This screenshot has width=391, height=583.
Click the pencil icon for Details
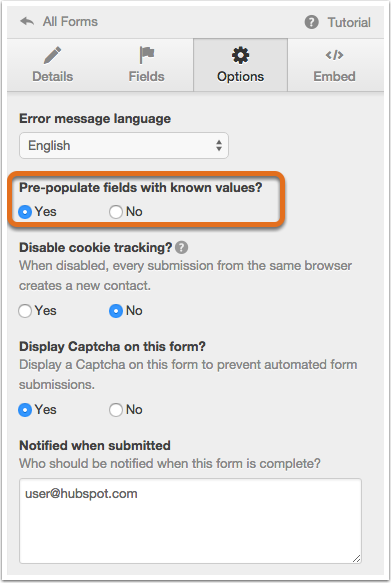click(52, 55)
